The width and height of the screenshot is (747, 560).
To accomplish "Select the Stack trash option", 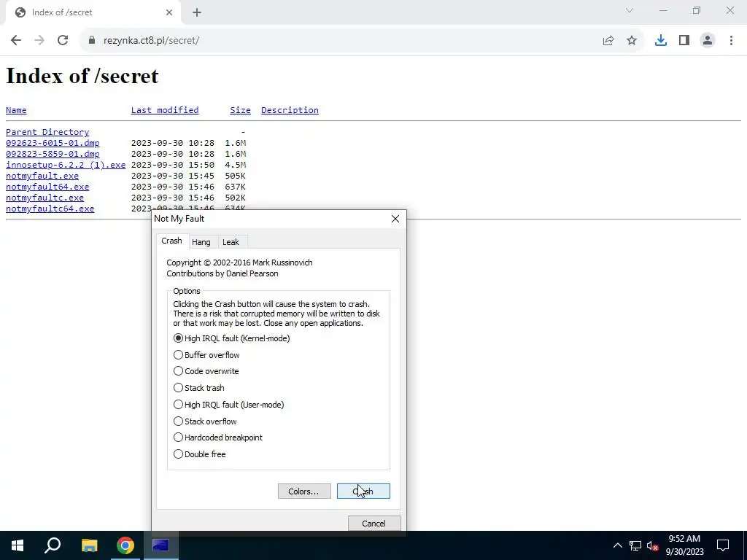I will click(199, 388).
